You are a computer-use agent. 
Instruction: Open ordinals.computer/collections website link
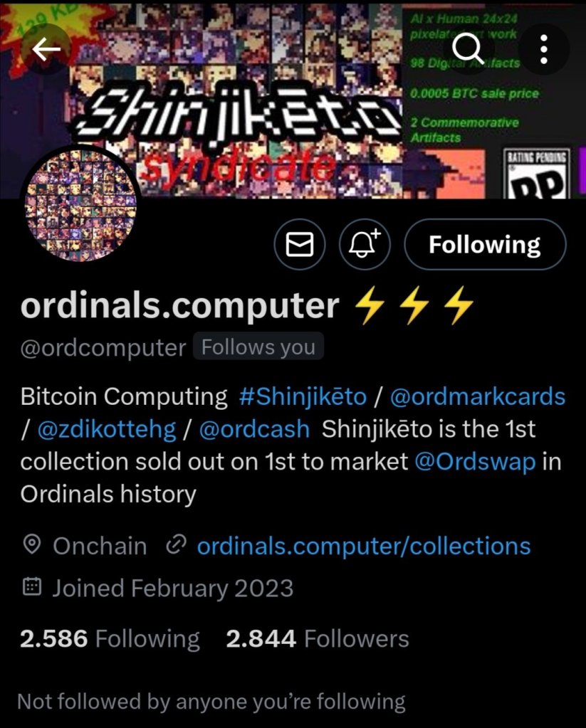click(364, 546)
